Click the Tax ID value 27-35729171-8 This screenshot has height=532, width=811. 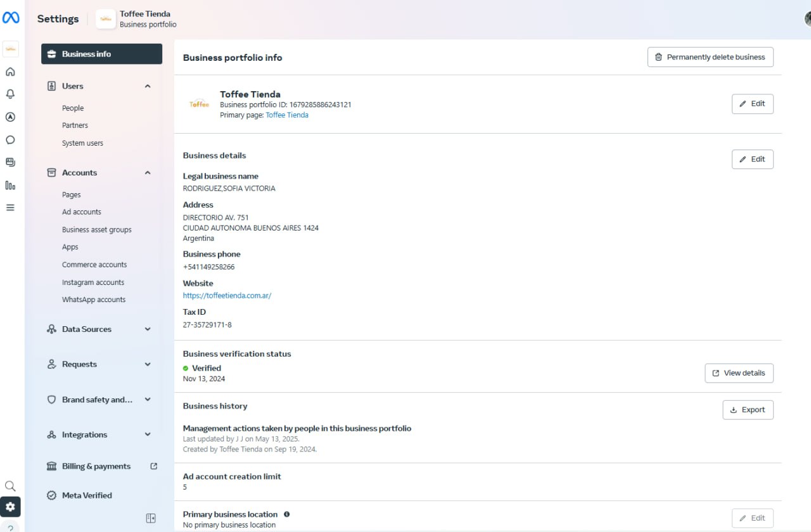(207, 325)
